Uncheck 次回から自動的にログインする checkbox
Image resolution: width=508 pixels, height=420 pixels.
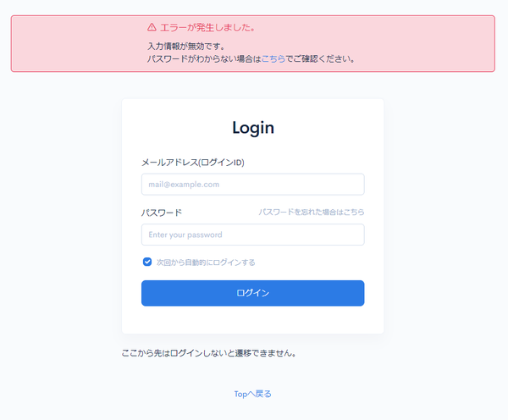(147, 262)
